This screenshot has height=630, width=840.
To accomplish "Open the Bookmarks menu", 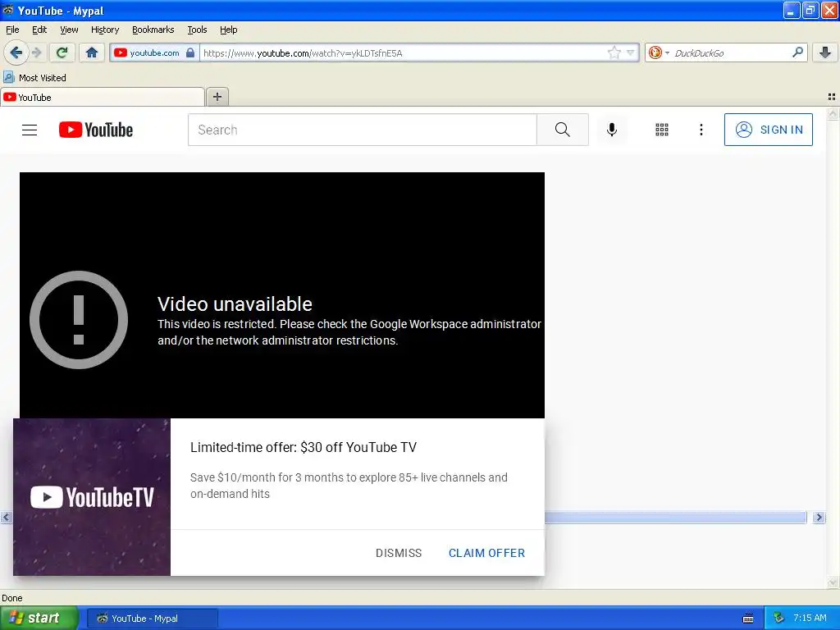I will [x=153, y=30].
